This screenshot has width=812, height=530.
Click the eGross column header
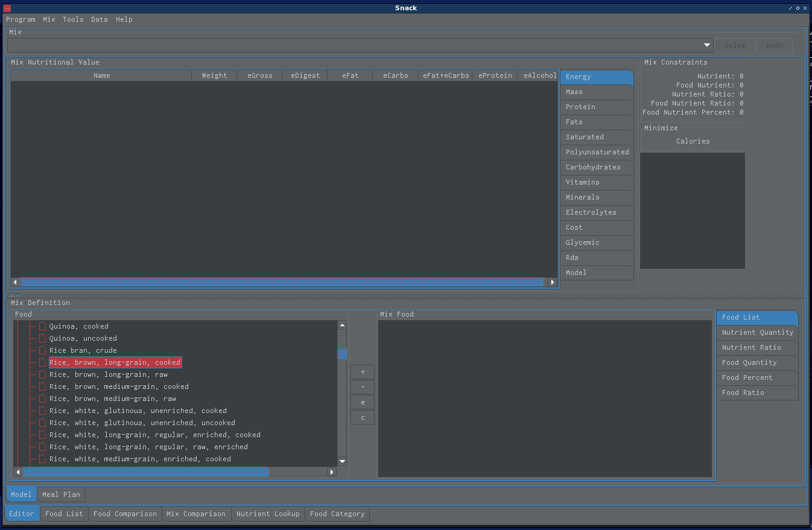click(x=259, y=75)
